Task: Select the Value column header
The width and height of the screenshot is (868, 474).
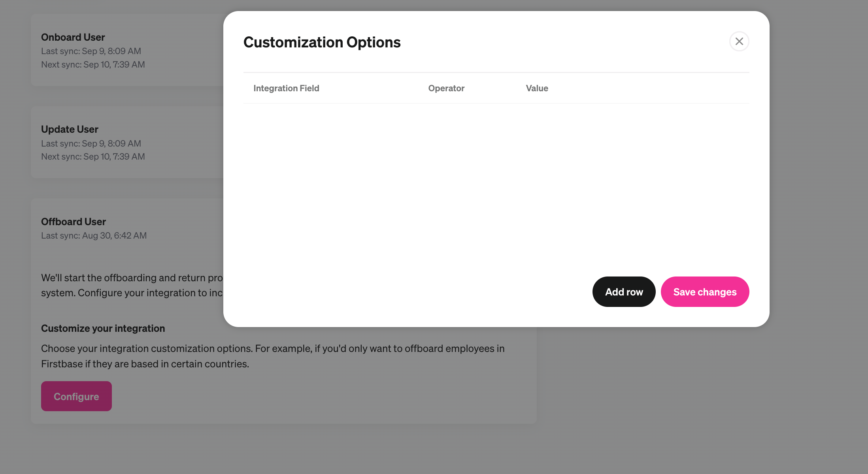Action: tap(537, 88)
